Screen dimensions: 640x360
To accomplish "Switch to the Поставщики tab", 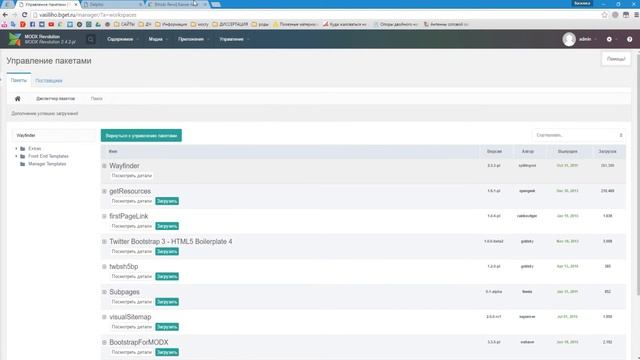I will pos(49,80).
